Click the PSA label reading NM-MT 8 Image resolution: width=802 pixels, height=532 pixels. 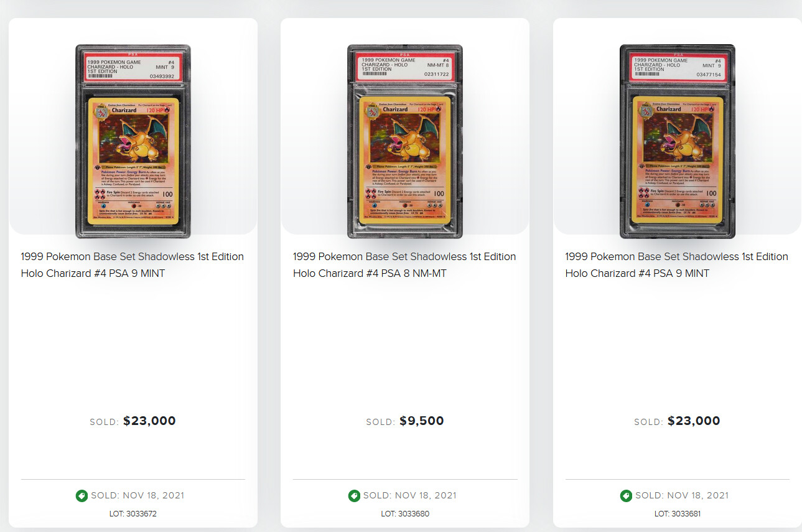(405, 67)
